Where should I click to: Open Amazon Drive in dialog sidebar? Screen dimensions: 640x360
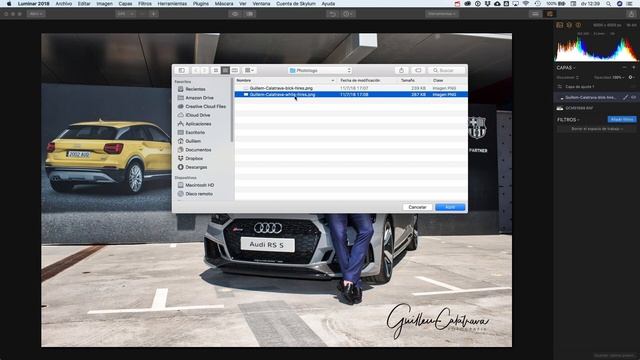coord(199,98)
